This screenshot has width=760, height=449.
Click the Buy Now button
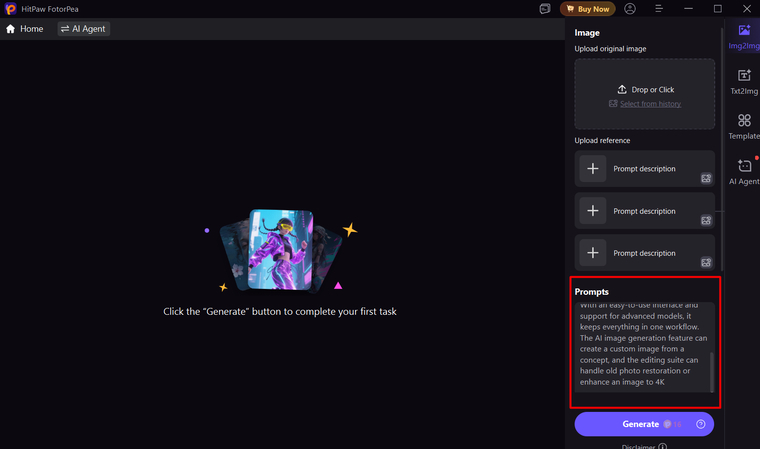coord(587,9)
